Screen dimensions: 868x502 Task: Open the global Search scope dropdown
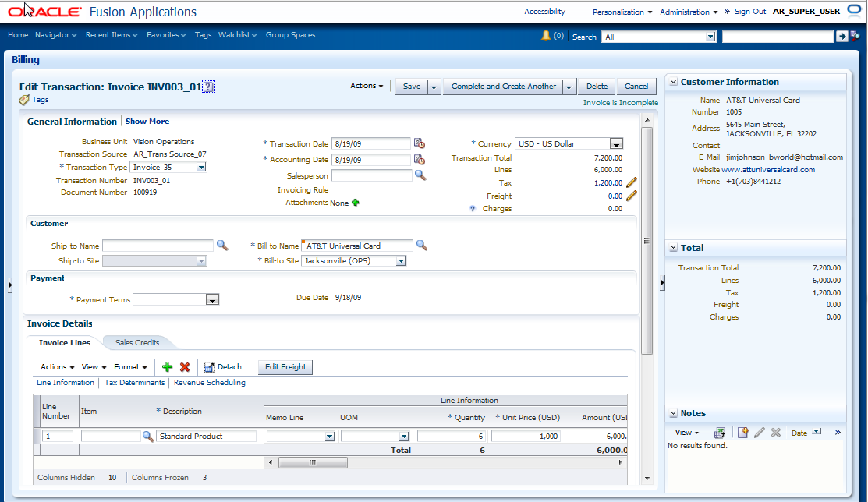point(710,37)
